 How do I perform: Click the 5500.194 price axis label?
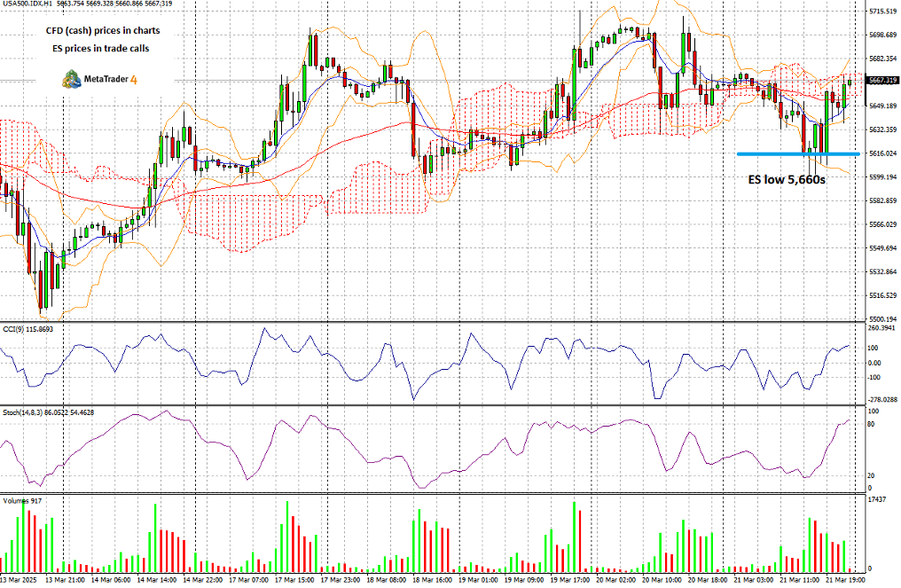pyautogui.click(x=883, y=319)
